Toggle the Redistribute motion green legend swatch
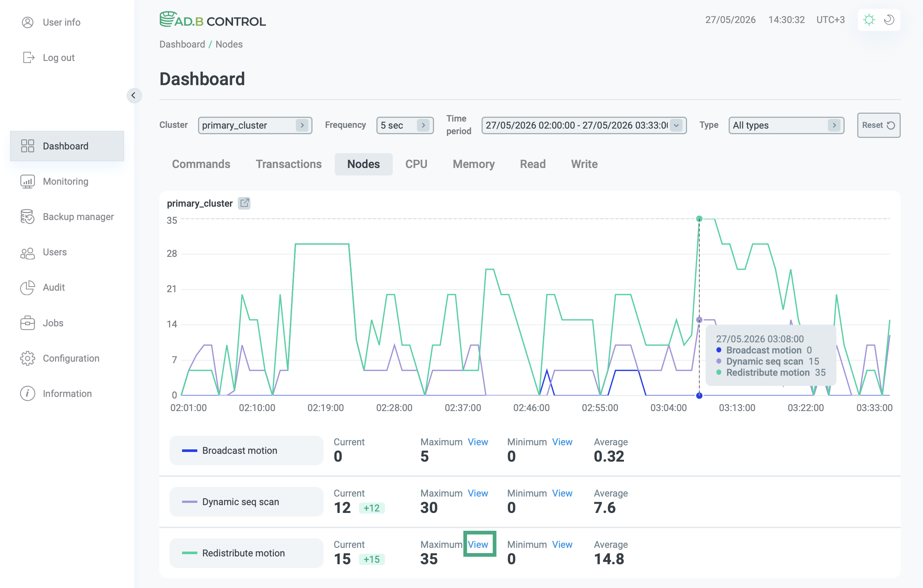This screenshot has width=923, height=588. point(190,553)
